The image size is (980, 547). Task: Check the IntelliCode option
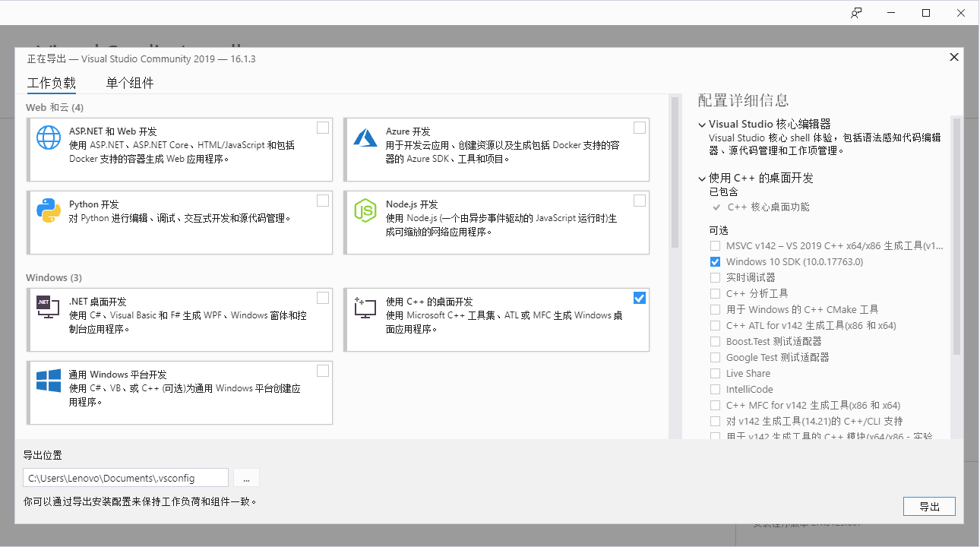[x=715, y=389]
